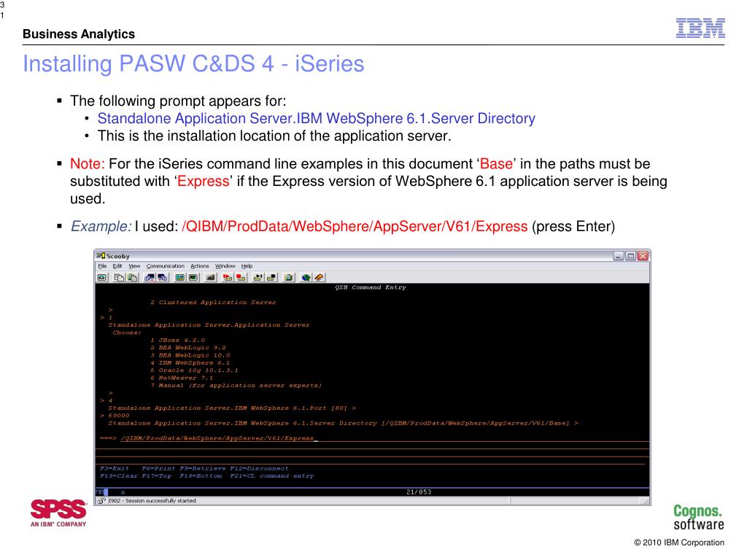This screenshot has height=560, width=747.
Task: Click the 'IBM WebSphere 6.1.Port [80]' prompt line
Action: point(232,408)
